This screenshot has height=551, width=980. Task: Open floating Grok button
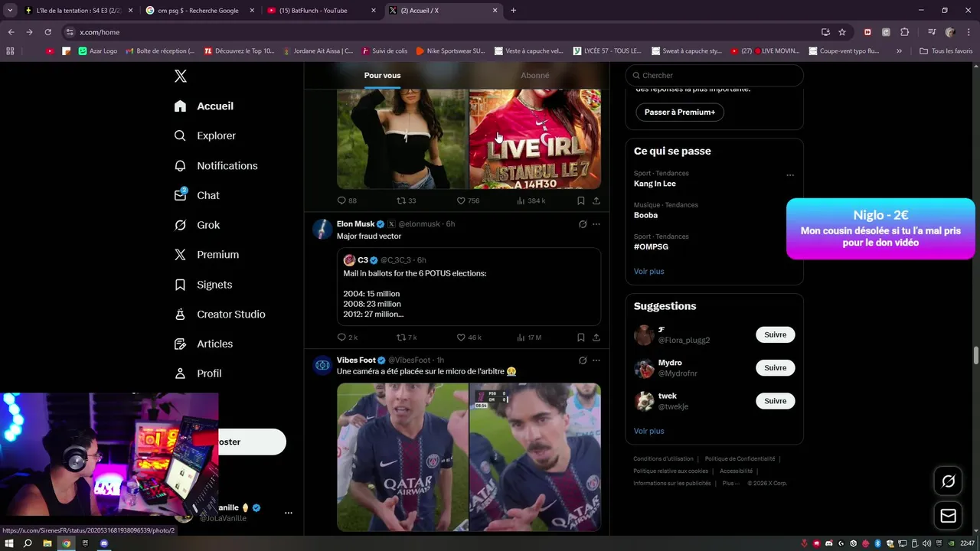948,481
